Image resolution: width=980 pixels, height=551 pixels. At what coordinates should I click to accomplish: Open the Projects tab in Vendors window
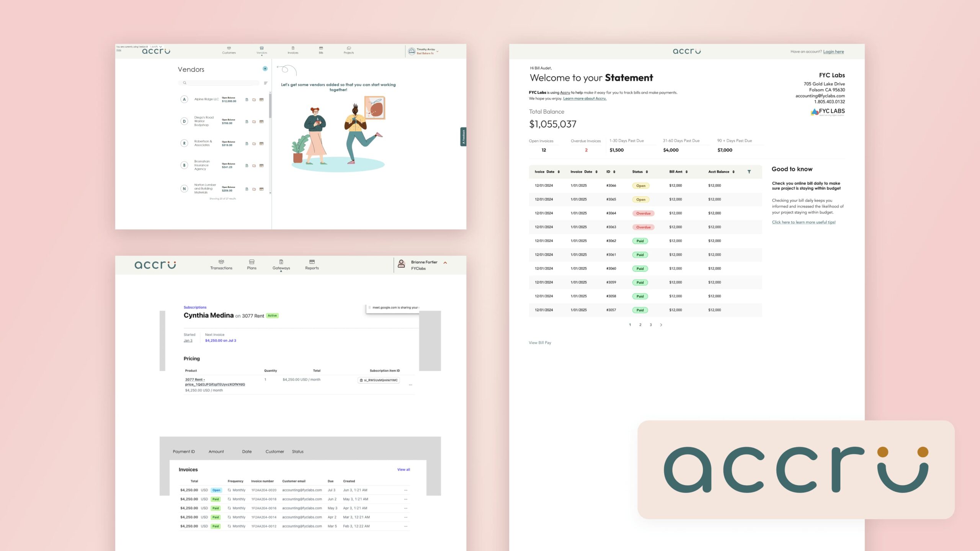349,50
